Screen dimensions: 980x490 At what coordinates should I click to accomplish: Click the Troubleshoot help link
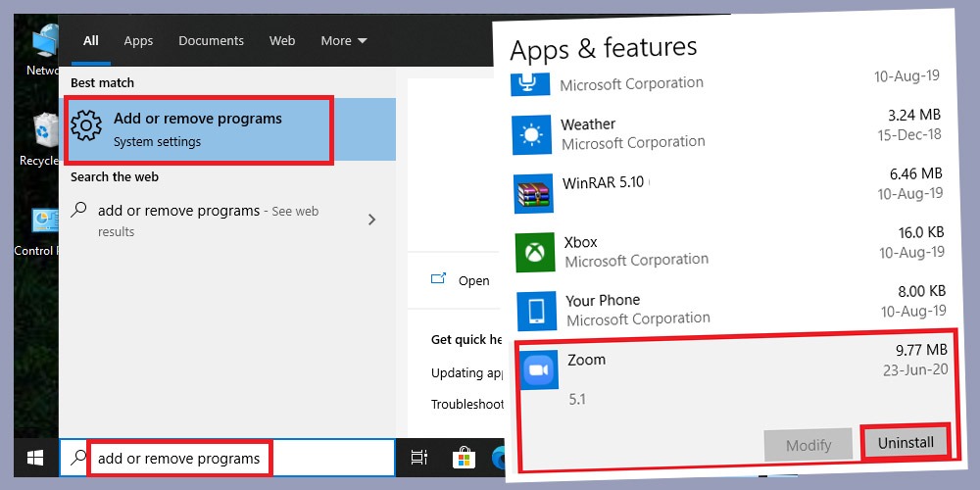point(466,405)
